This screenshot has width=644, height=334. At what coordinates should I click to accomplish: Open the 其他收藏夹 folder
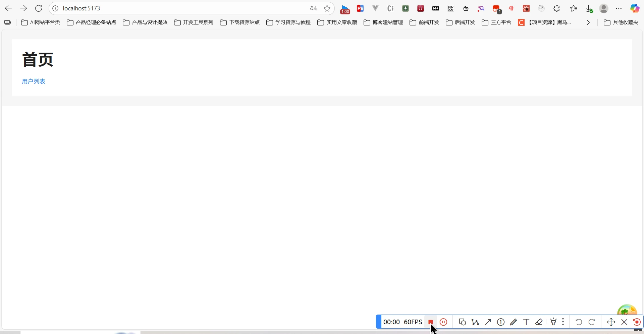click(621, 22)
